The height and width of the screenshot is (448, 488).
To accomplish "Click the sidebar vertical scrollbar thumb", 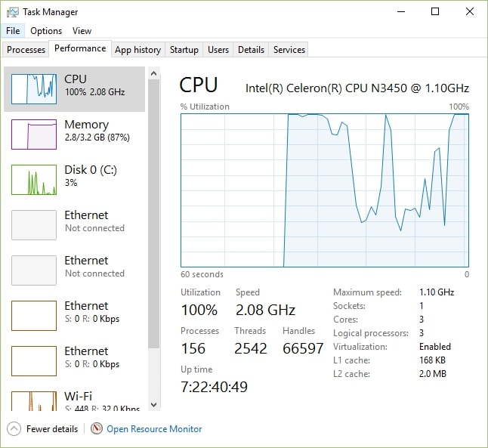I will pyautogui.click(x=153, y=214).
